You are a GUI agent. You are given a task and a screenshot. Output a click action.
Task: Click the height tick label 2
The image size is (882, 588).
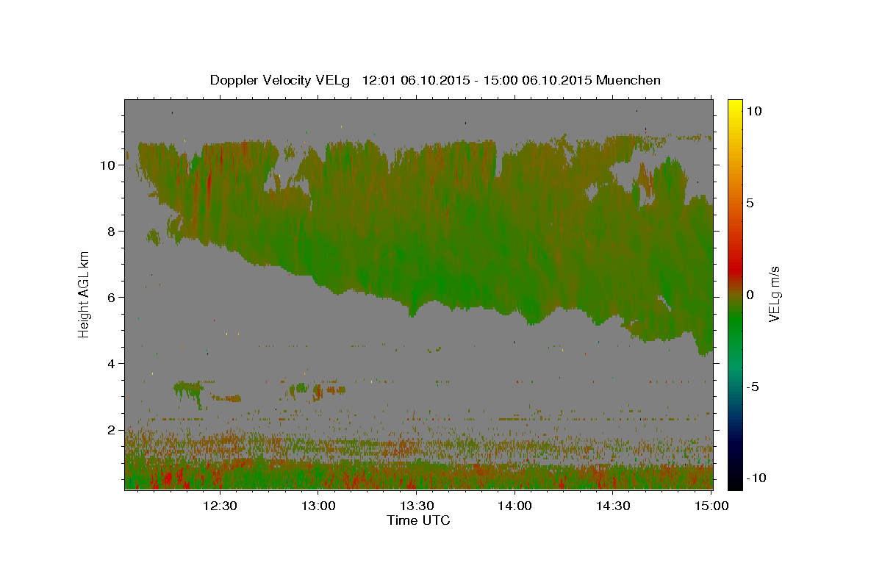[x=112, y=429]
